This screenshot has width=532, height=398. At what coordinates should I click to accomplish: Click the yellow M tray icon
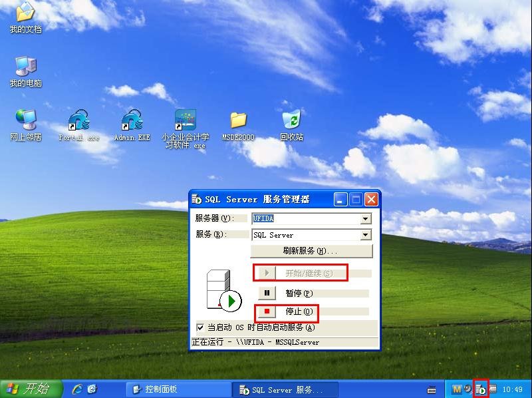point(457,389)
